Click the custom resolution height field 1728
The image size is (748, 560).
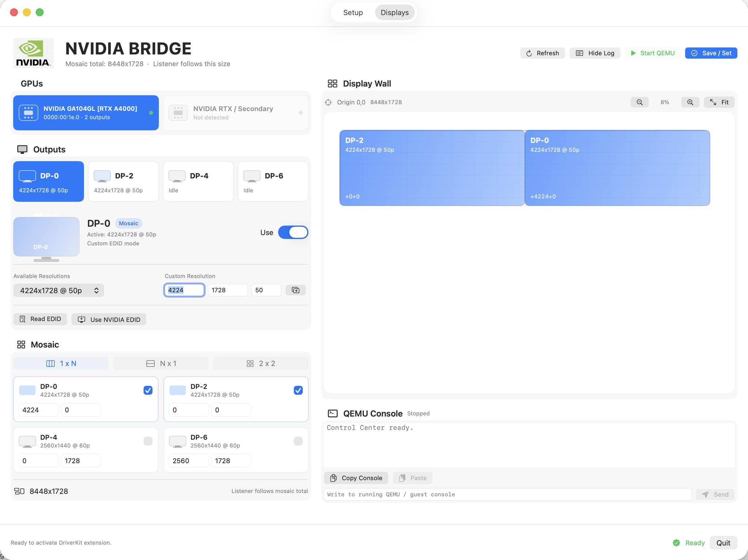pos(228,290)
